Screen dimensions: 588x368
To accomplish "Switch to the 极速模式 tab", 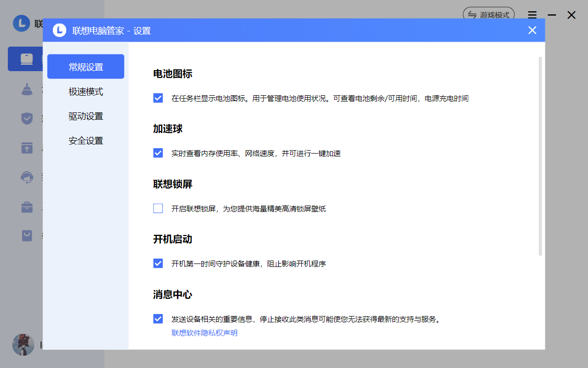I will pyautogui.click(x=86, y=92).
